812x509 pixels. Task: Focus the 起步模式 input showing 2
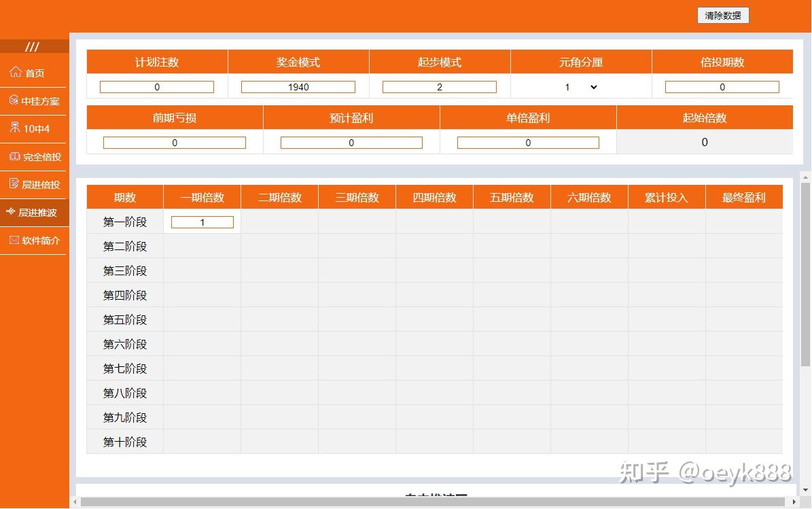[440, 87]
